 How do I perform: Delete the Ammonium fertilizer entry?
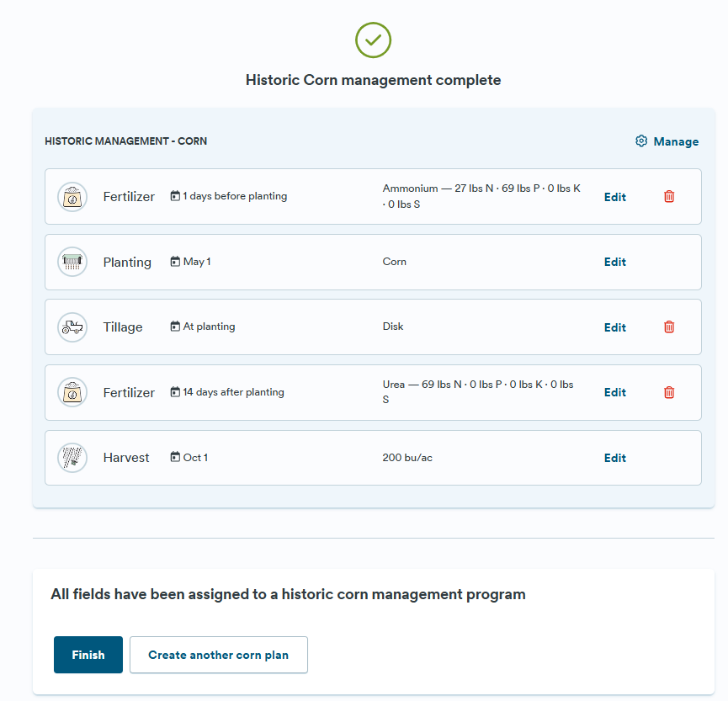(x=669, y=197)
